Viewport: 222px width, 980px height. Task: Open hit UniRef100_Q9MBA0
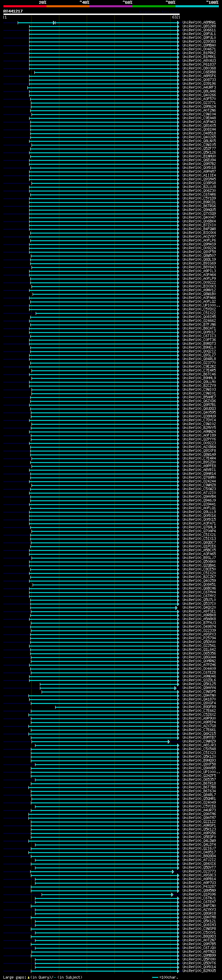[199, 45]
